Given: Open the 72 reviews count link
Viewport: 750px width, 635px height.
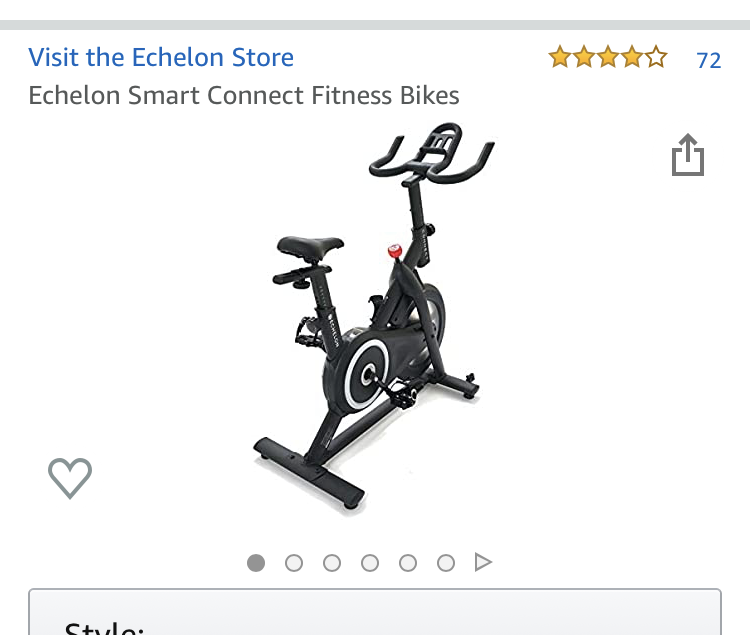Looking at the screenshot, I should tap(708, 60).
